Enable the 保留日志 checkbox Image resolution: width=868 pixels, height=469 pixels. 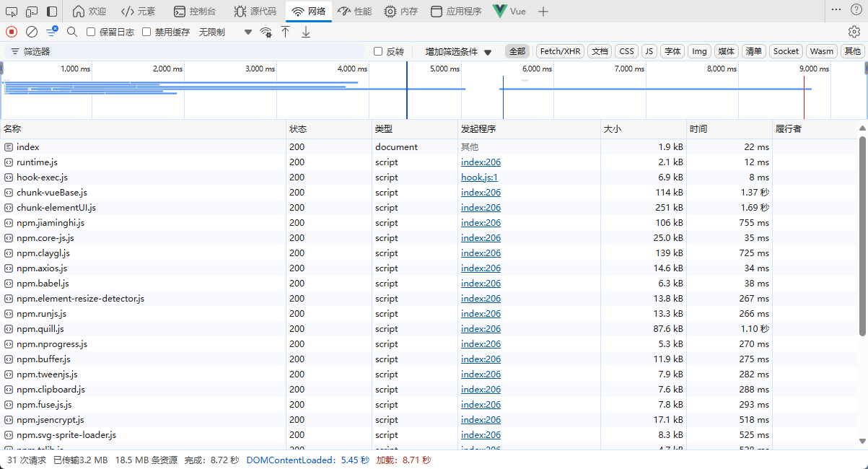coord(91,32)
